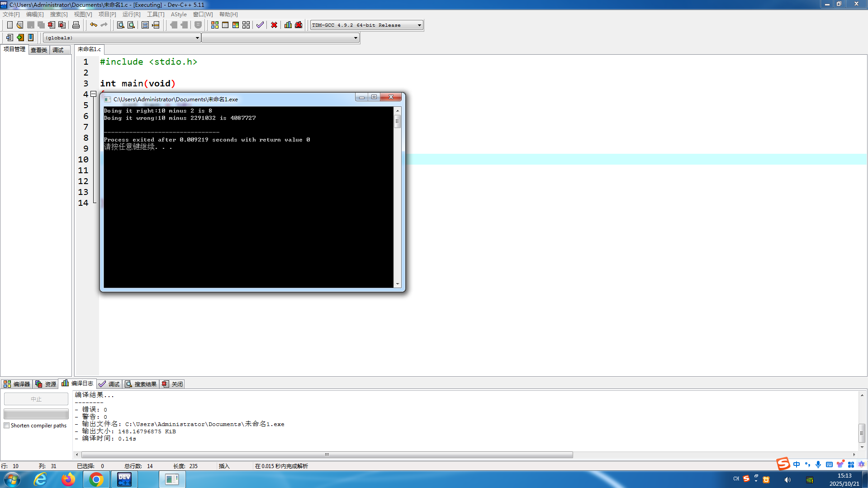Open Replace via second magnifier icon
The height and width of the screenshot is (488, 868).
coord(131,25)
